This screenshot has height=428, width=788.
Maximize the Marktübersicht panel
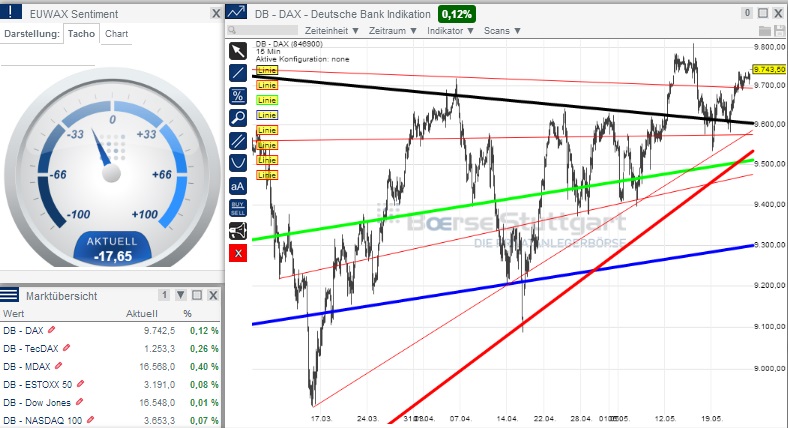coord(197,295)
